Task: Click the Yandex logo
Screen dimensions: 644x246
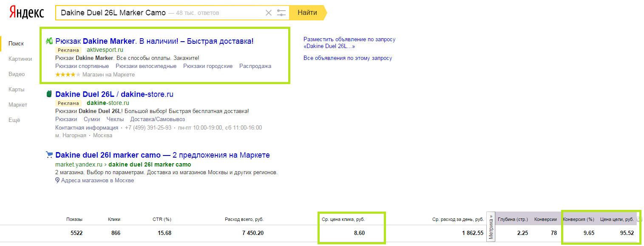Action: point(27,13)
